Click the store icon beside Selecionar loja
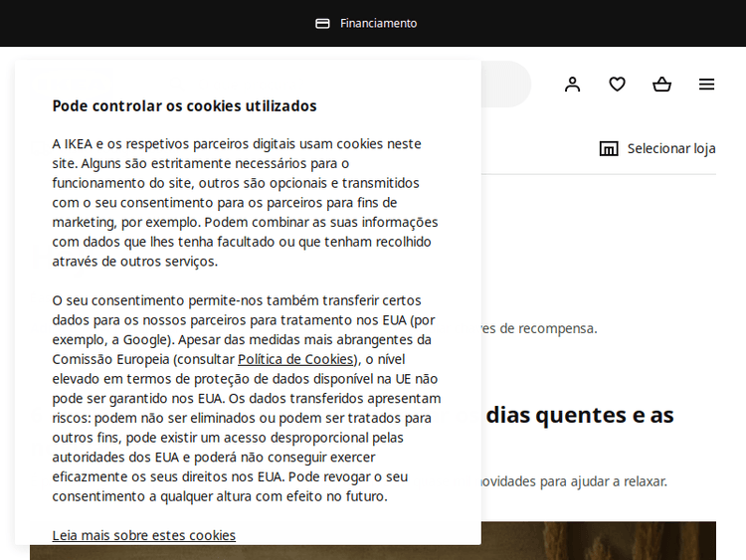The height and width of the screenshot is (560, 746). 609,149
